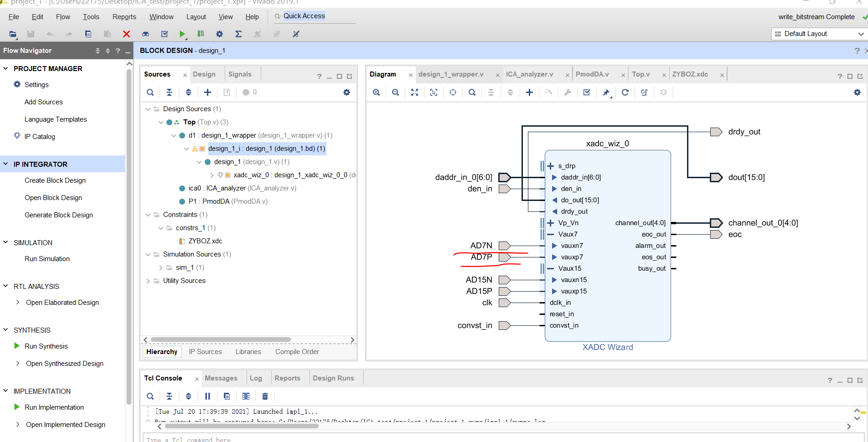Click the trash clear icon in Tcl Console
Screen dimensions: 868x442
point(265,396)
